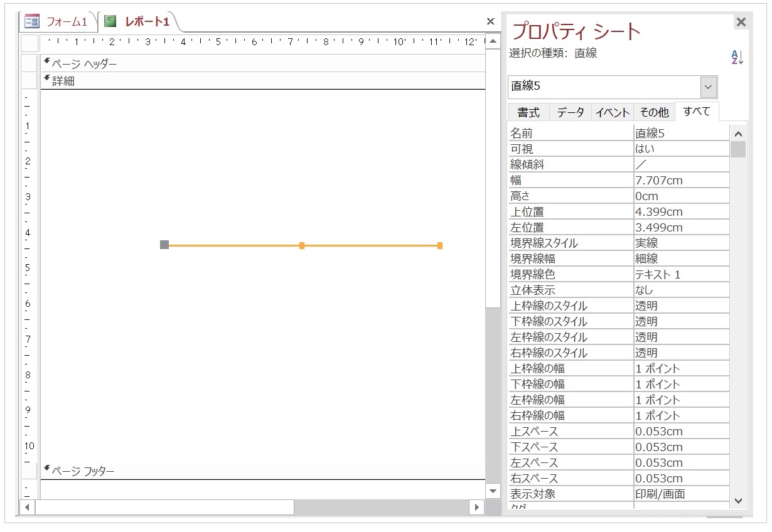This screenshot has height=532, width=772.
Task: Open the データ property tab
Action: [x=571, y=112]
